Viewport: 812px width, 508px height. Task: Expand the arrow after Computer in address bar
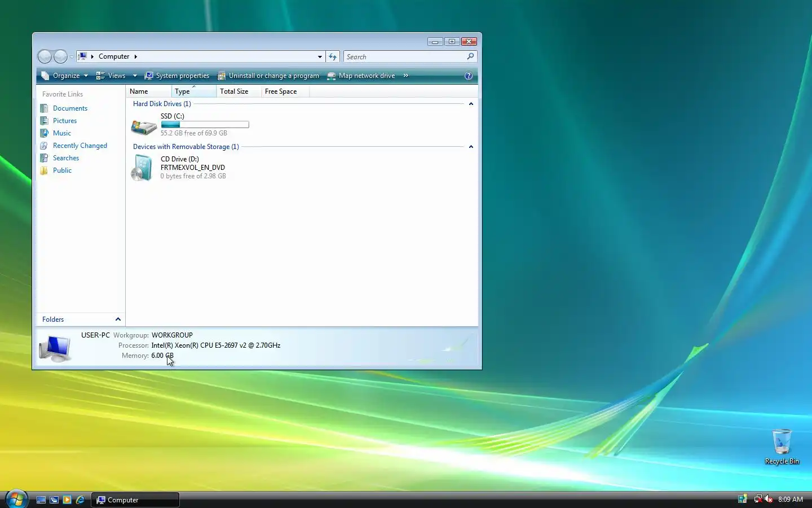click(135, 56)
